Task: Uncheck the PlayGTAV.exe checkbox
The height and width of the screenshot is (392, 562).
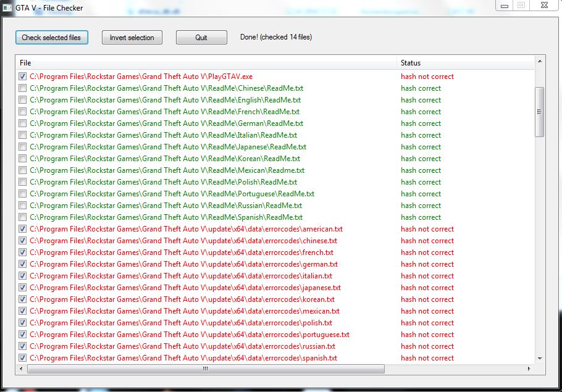Action: pos(23,77)
